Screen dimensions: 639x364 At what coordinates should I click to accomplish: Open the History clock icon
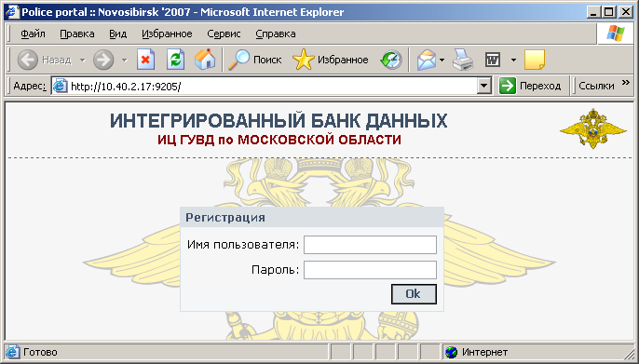391,60
